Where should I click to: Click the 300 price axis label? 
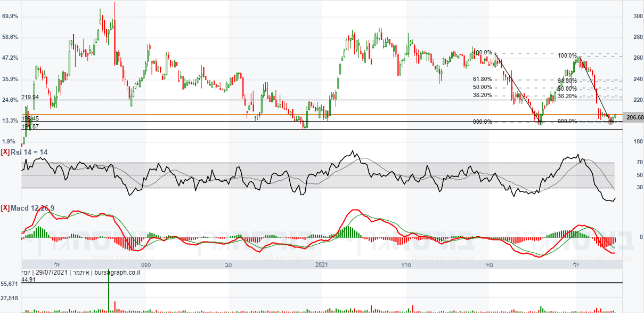tap(638, 17)
